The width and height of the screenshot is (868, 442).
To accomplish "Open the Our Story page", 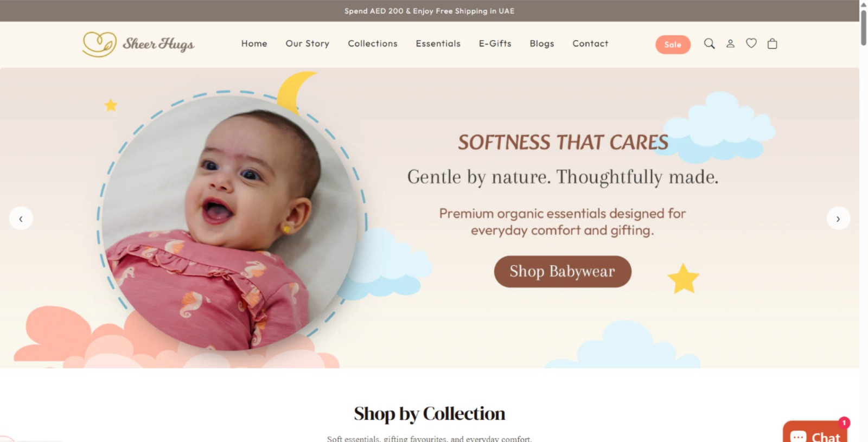I will click(x=307, y=43).
